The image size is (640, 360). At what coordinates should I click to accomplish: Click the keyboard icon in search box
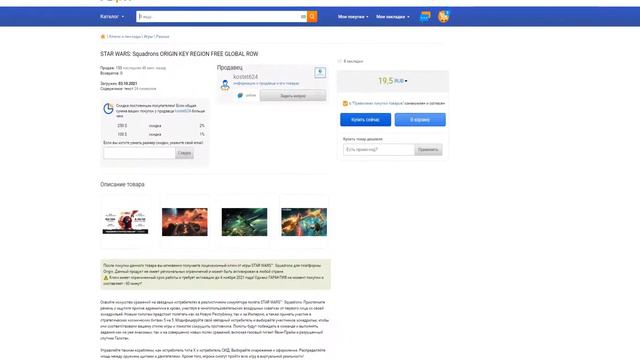coord(303,17)
